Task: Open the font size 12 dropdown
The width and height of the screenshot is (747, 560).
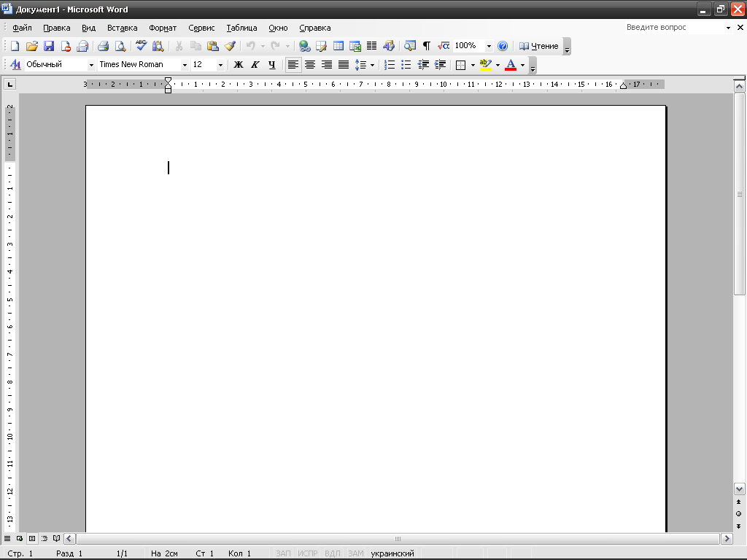Action: pos(220,65)
